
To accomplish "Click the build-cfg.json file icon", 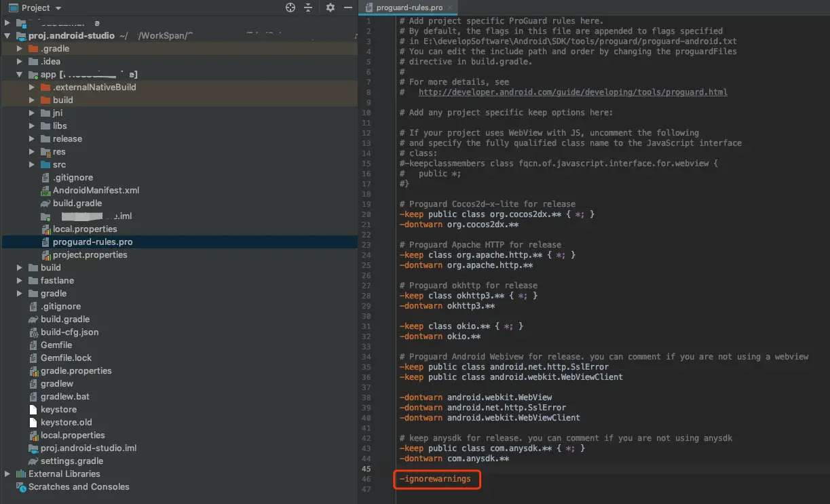I will click(34, 332).
